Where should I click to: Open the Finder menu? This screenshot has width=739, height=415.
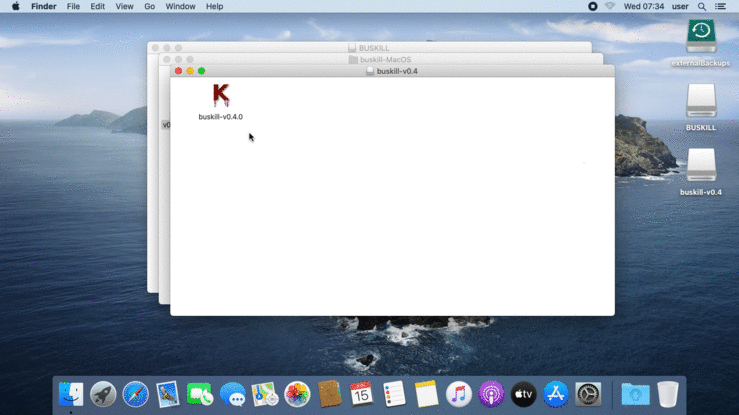click(x=43, y=6)
